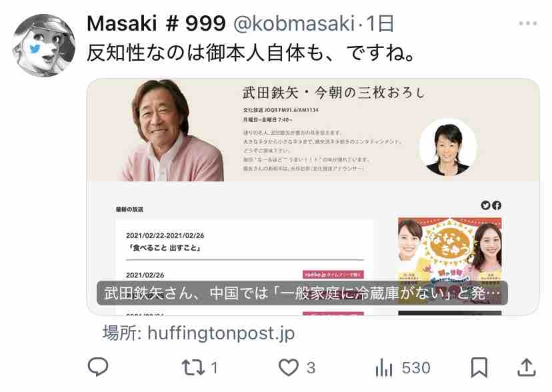This screenshot has height=392, width=552.
Task: Click the Twitter icon in preview
Action: click(485, 205)
